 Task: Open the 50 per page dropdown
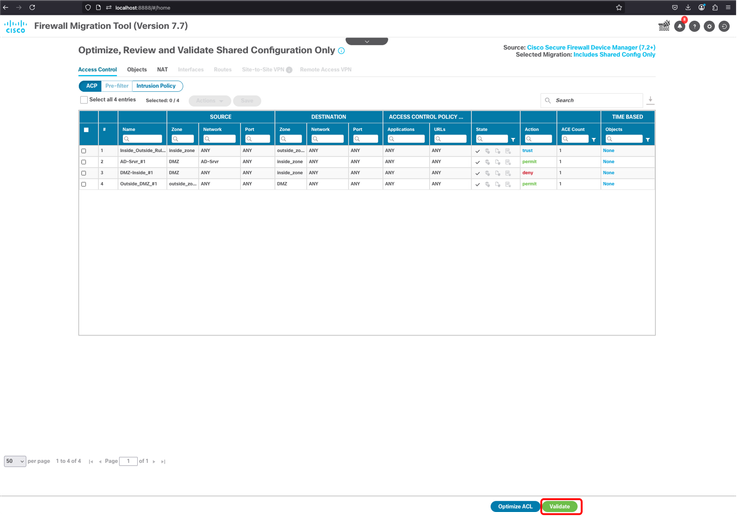[15, 461]
